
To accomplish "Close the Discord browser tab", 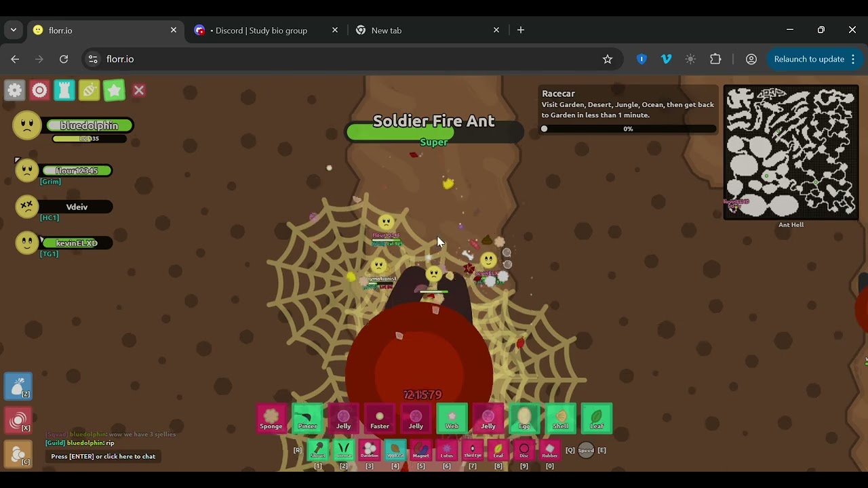I will pyautogui.click(x=335, y=30).
